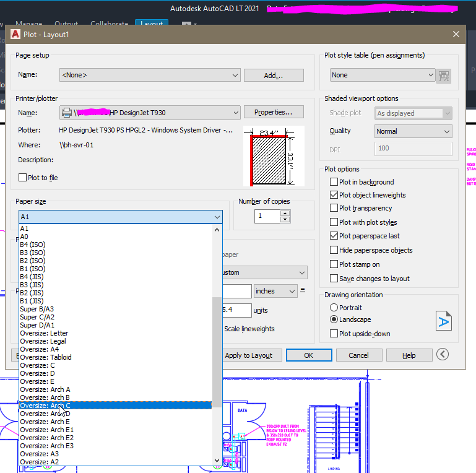Check Plot with plot styles
The width and height of the screenshot is (476, 473).
(334, 222)
